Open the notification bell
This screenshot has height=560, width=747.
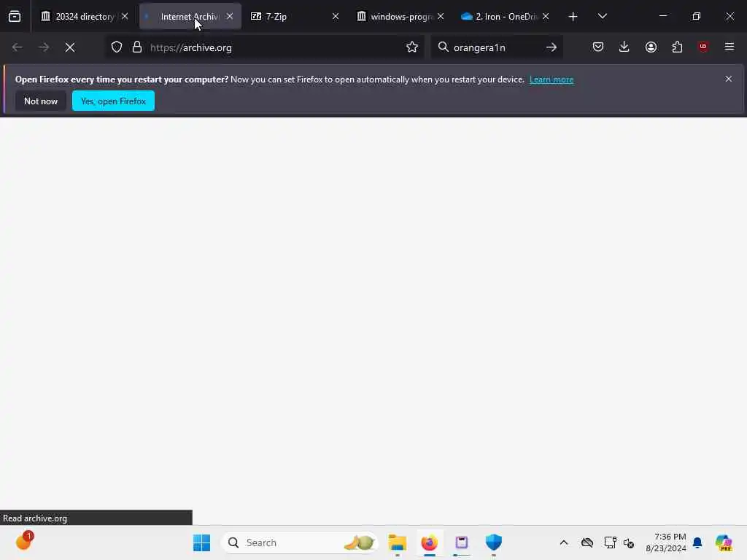coord(697,542)
